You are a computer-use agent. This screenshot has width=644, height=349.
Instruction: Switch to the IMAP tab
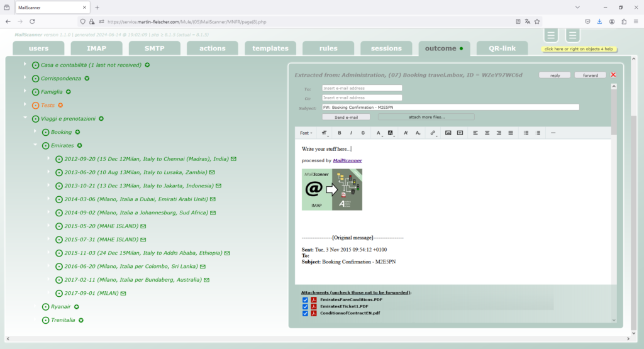96,48
